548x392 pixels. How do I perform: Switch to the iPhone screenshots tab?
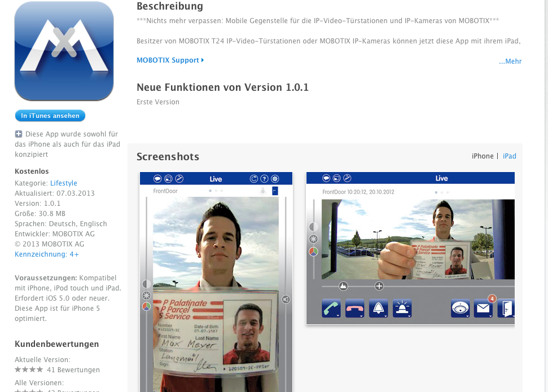[x=483, y=156]
